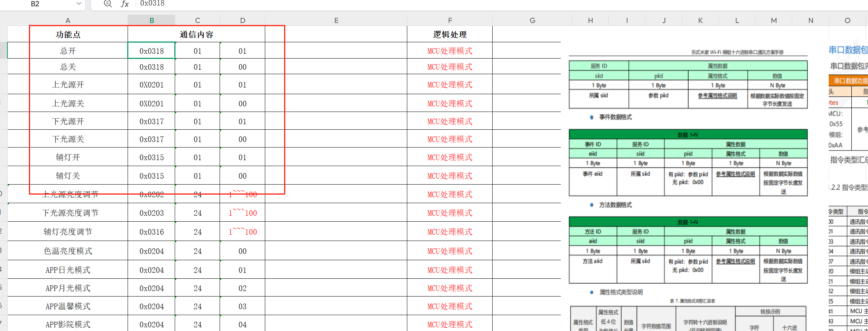Click the 参考属性格式说明 link in 方法 ID table

tap(735, 261)
